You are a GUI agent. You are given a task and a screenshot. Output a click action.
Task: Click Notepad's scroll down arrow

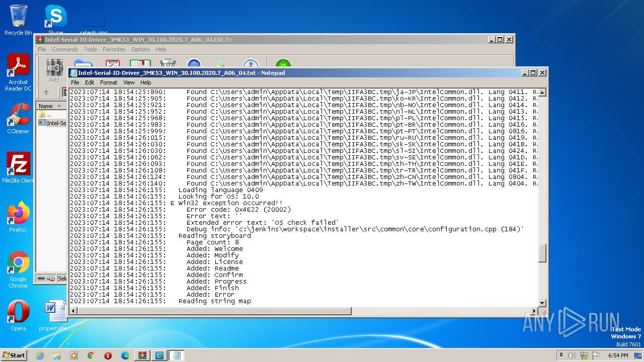[x=542, y=303]
